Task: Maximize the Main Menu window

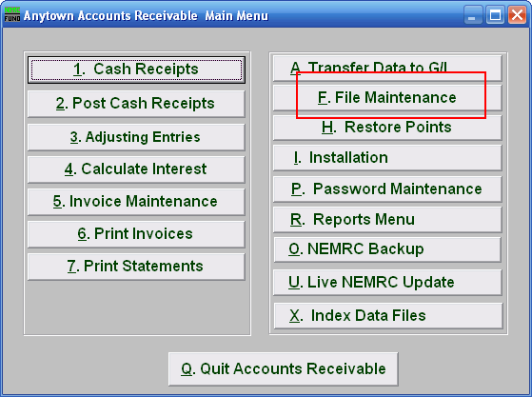Action: pos(495,15)
